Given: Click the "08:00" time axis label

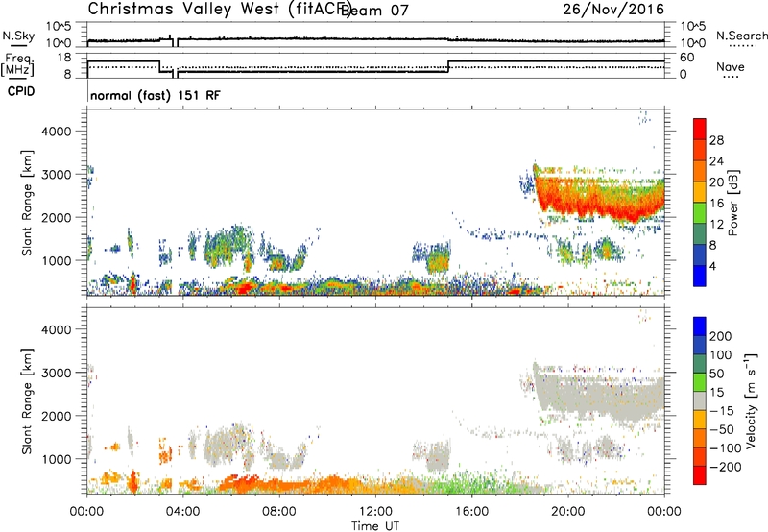Looking at the screenshot, I should click(x=279, y=512).
